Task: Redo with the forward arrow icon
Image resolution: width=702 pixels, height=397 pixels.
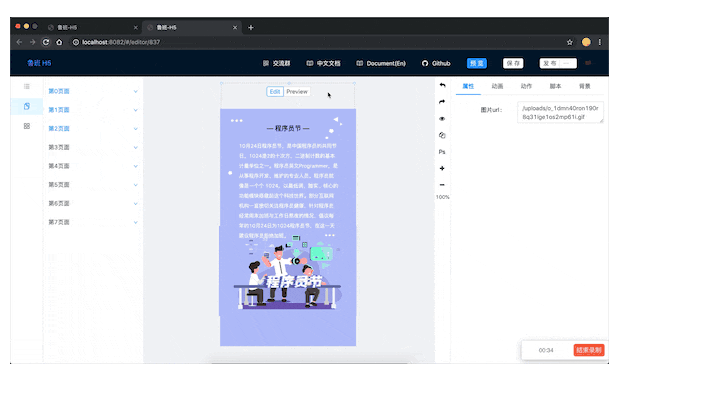Action: click(442, 102)
